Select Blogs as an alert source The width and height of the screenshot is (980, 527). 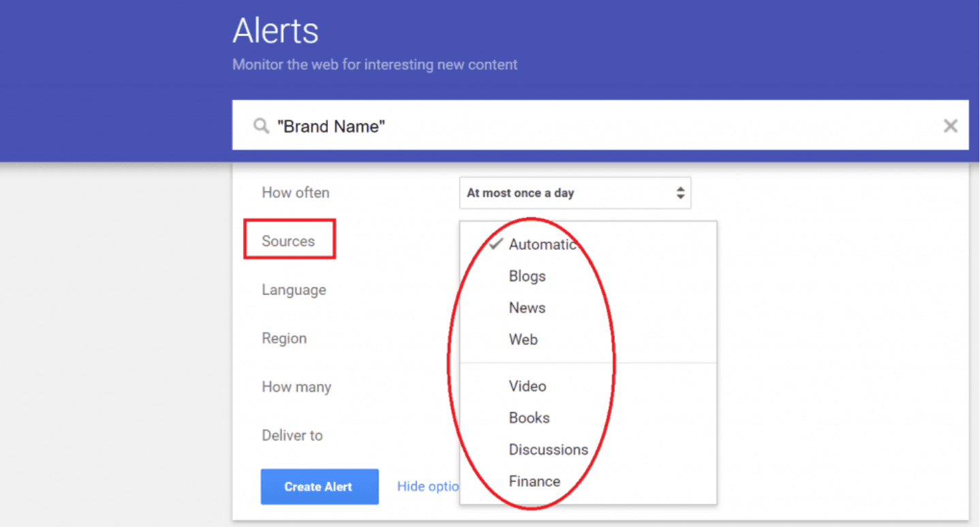click(x=527, y=276)
